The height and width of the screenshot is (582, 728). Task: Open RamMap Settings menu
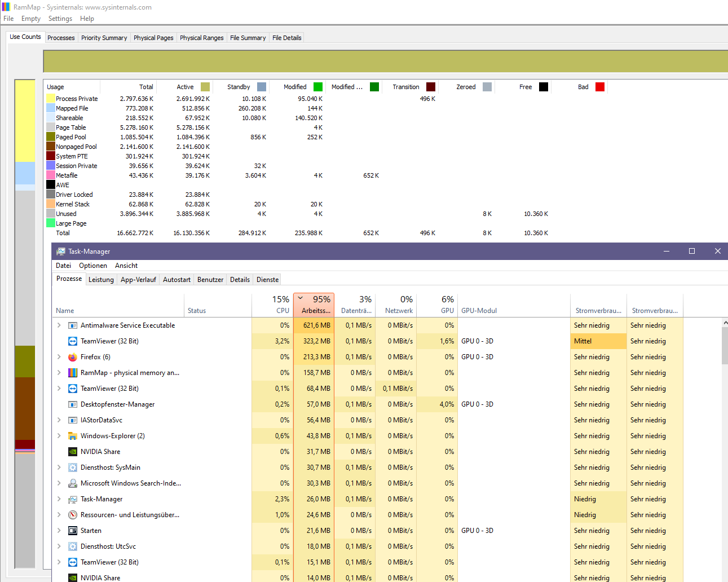click(x=60, y=19)
